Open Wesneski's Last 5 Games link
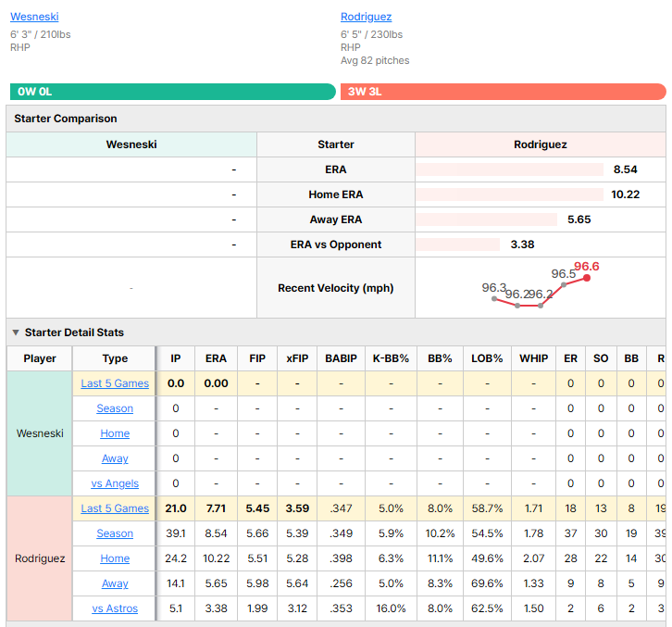 tap(115, 383)
